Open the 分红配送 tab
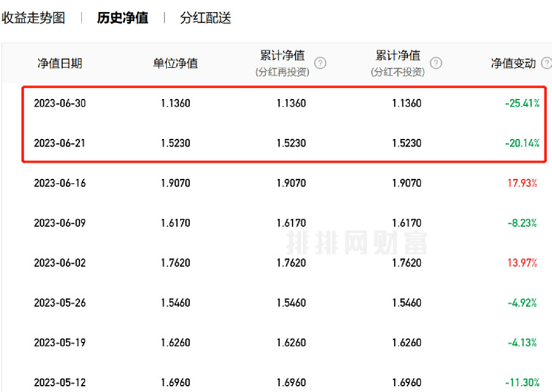The height and width of the screenshot is (392, 552). point(205,18)
